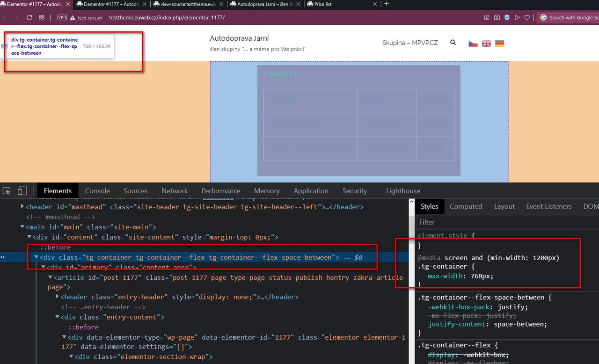Open the Security tab in DevTools
Screen dimensions: 599x364
click(x=354, y=191)
